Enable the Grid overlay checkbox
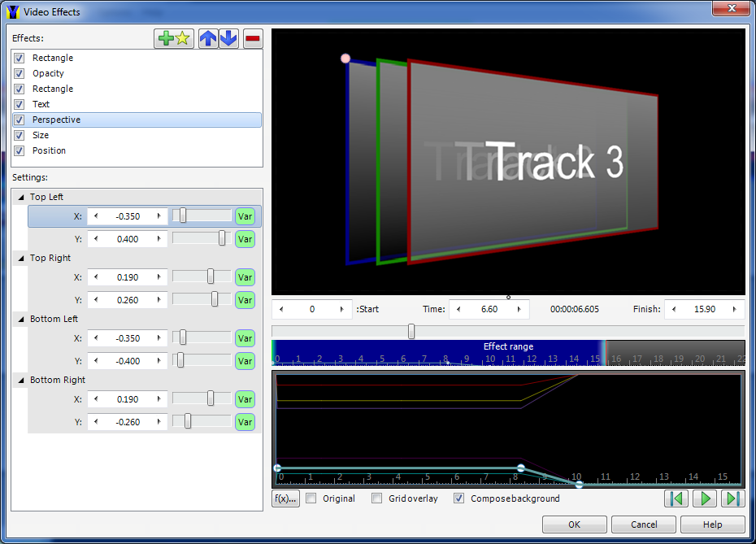Viewport: 756px width, 544px height. 376,498
